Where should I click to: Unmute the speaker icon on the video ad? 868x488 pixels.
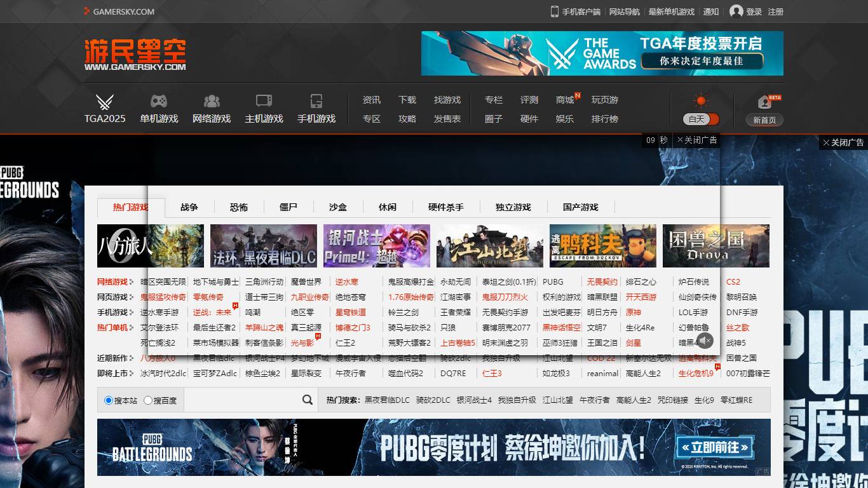point(705,341)
